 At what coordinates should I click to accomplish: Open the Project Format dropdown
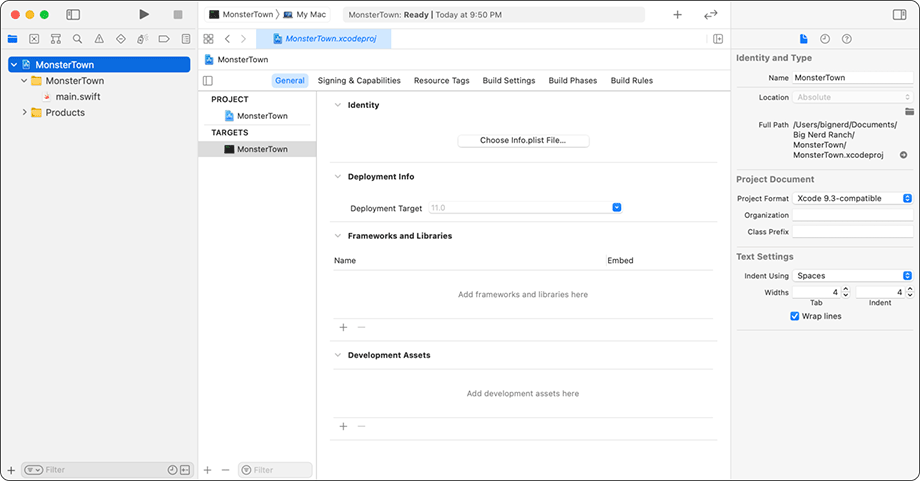pos(853,198)
